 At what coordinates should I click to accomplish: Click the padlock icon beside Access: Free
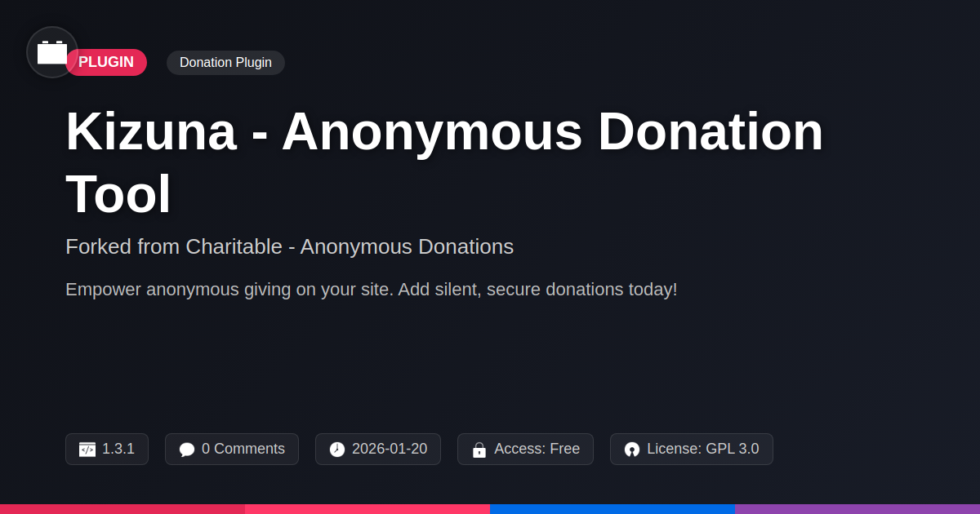(479, 450)
